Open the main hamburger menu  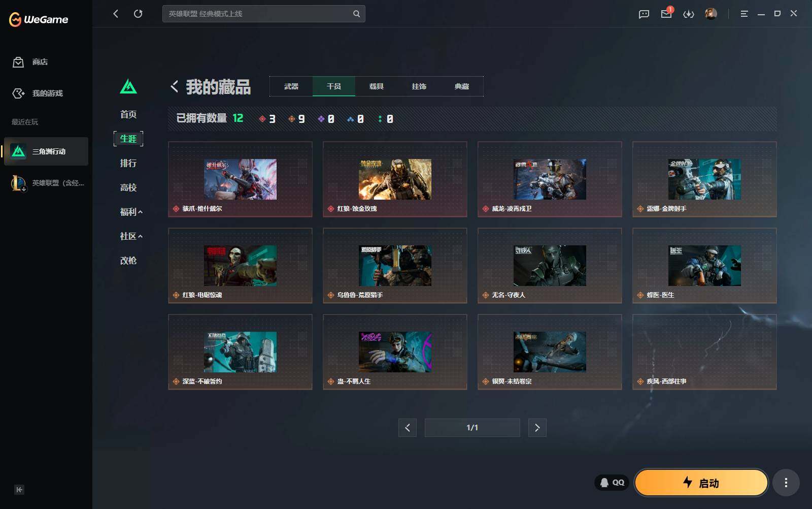click(x=744, y=14)
